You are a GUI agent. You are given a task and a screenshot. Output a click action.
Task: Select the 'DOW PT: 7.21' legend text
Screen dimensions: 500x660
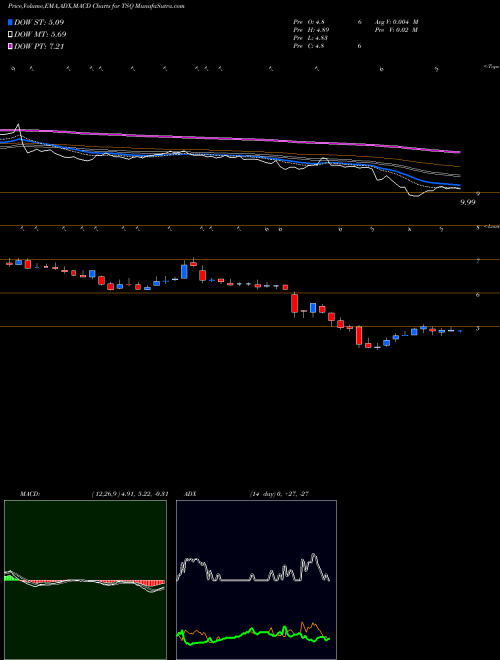pos(39,47)
